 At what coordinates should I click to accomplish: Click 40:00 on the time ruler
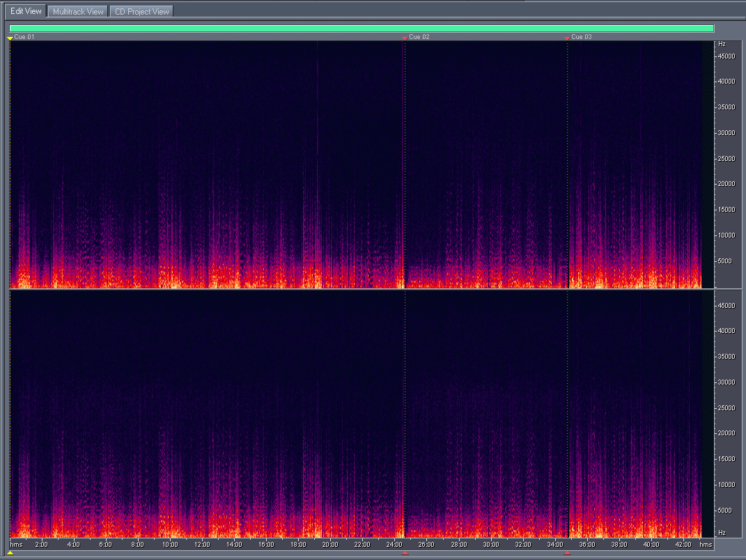pyautogui.click(x=651, y=544)
